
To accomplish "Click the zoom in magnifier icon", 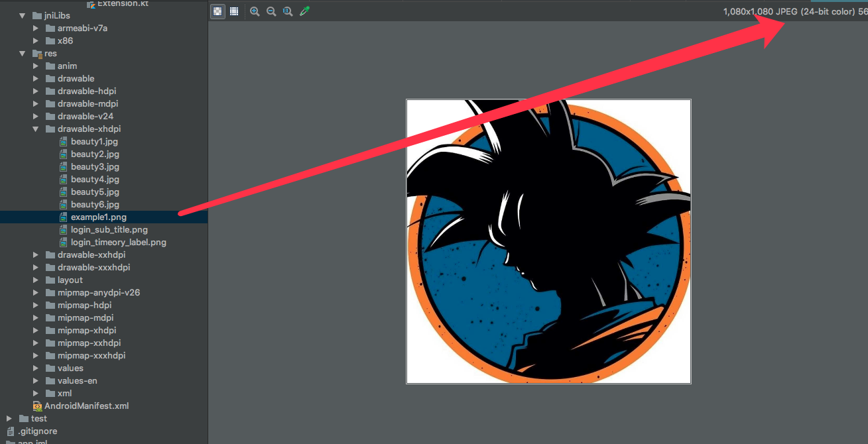I will (x=255, y=11).
